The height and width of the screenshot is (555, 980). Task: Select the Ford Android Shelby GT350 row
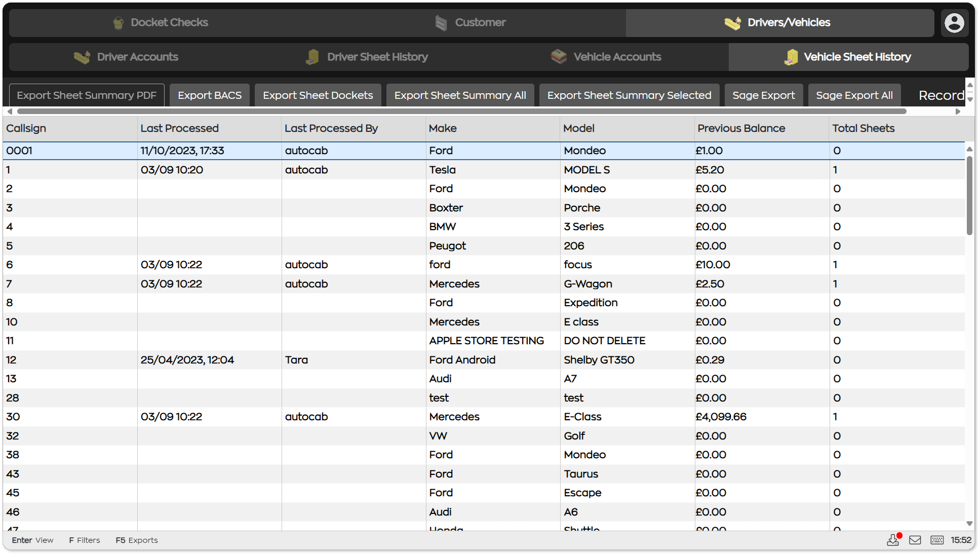[x=484, y=360]
